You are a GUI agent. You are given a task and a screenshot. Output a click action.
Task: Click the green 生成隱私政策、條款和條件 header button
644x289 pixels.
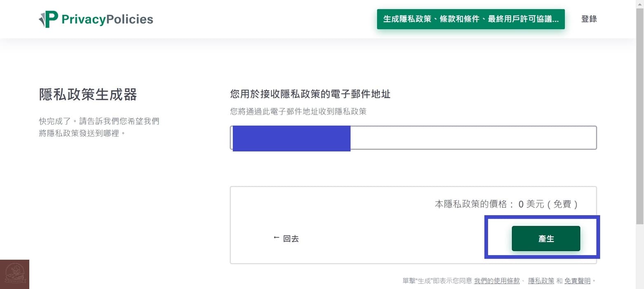tap(470, 19)
